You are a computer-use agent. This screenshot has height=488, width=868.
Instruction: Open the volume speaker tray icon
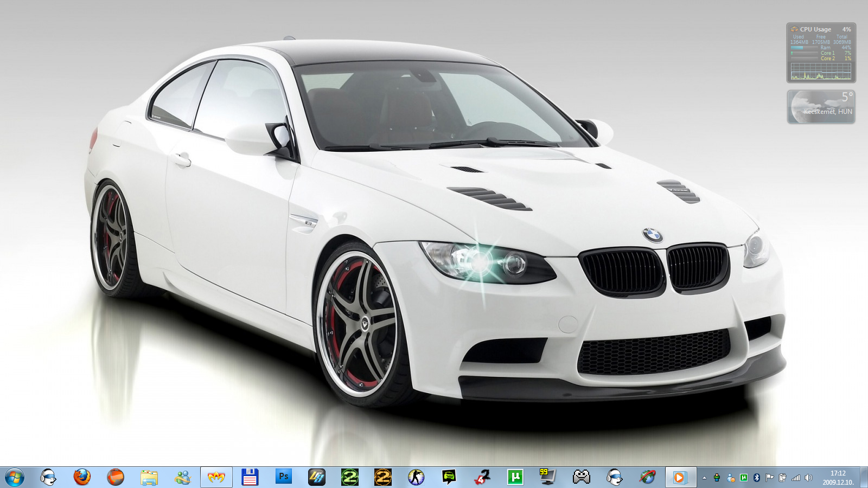pyautogui.click(x=808, y=478)
